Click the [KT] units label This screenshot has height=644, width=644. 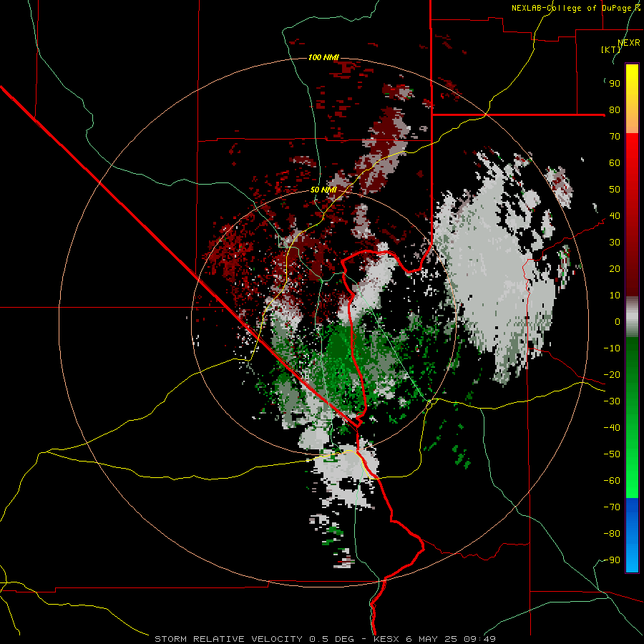pos(610,49)
